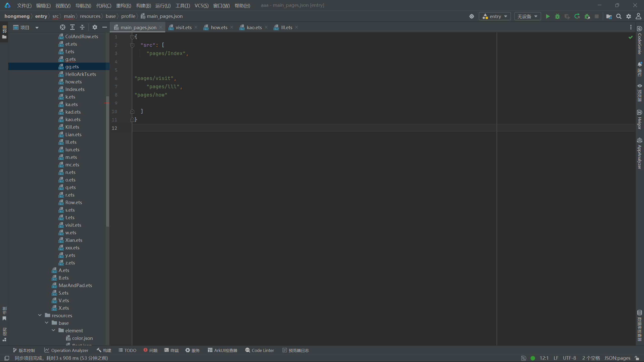Open Hvigor side panel

640,120
